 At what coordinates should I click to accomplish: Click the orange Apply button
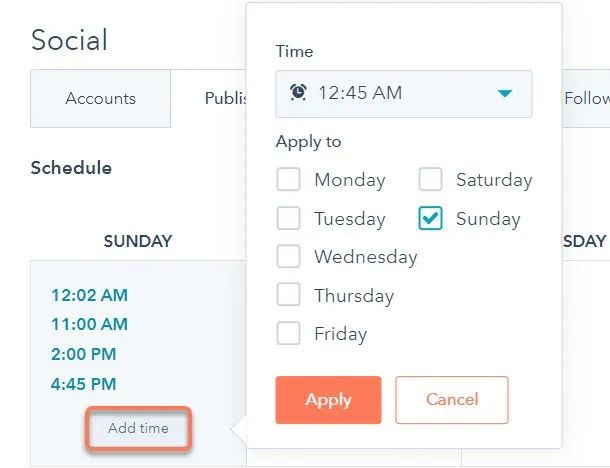click(328, 400)
